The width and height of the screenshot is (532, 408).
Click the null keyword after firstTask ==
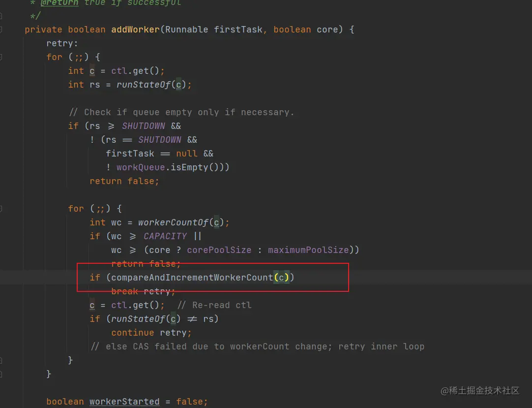pyautogui.click(x=187, y=154)
